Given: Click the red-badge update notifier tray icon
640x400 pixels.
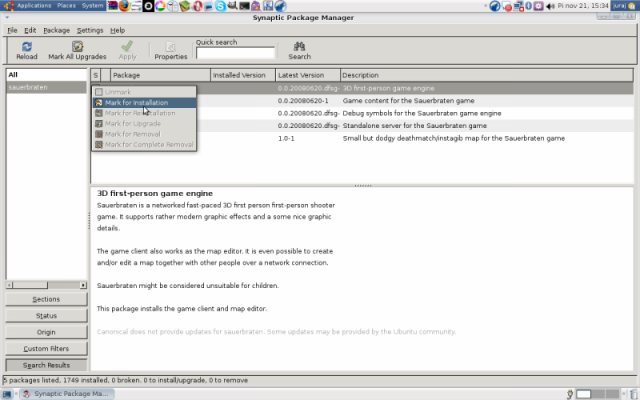Looking at the screenshot, I should click(507, 6).
